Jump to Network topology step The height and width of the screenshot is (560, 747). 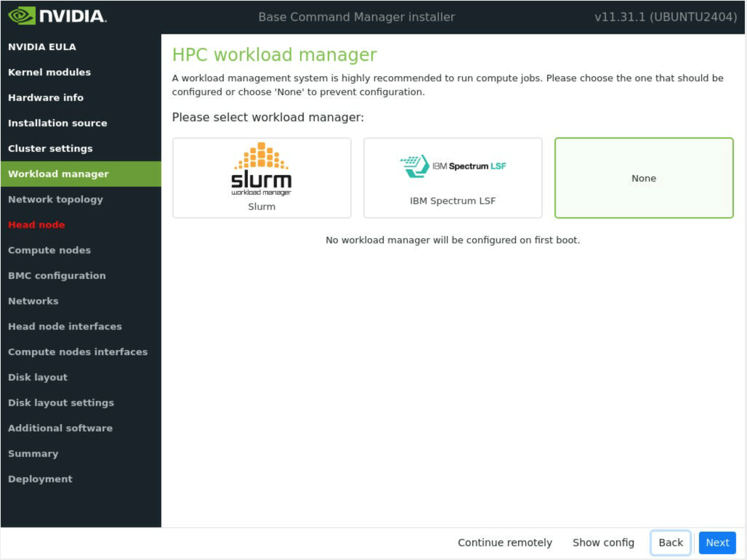click(x=55, y=199)
